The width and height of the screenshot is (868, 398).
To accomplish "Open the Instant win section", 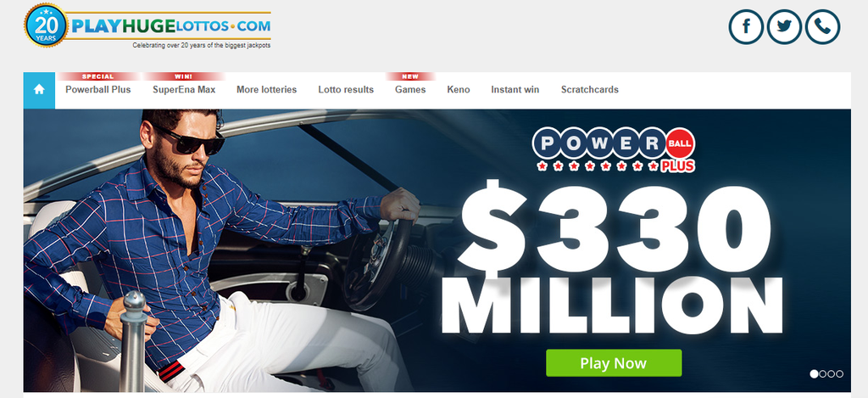I will 515,89.
